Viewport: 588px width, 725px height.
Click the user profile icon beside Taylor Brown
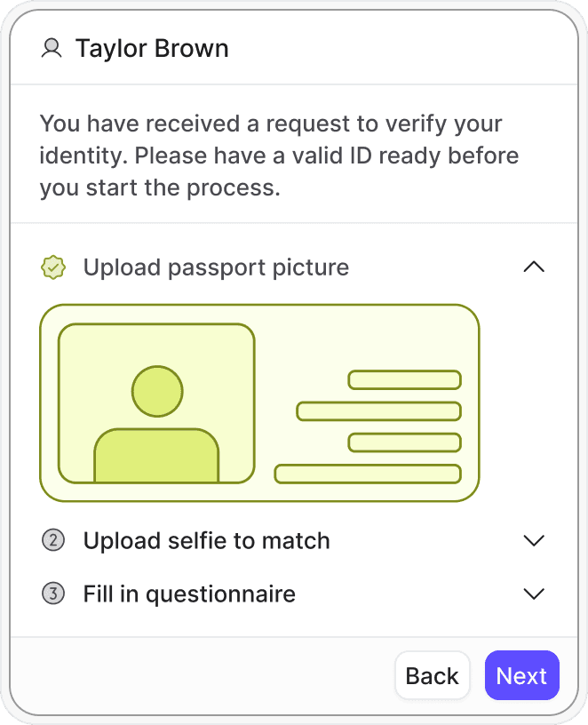[52, 48]
